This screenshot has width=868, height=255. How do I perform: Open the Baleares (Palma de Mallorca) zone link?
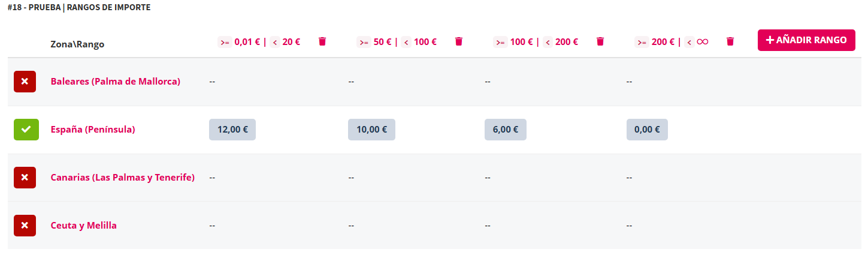coord(115,81)
